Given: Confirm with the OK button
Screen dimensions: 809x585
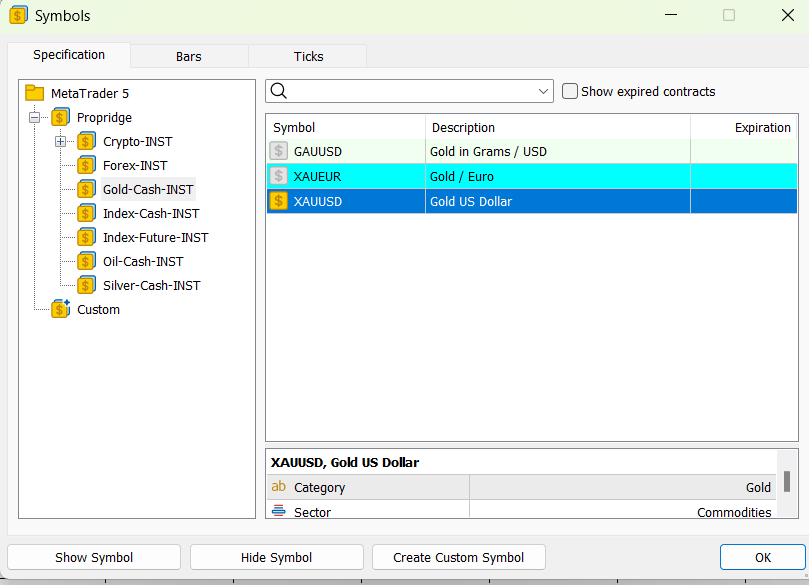Looking at the screenshot, I should [763, 557].
